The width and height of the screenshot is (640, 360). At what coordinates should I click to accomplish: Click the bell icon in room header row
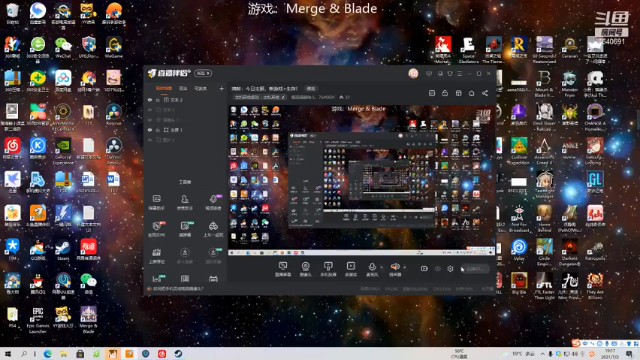[471, 93]
